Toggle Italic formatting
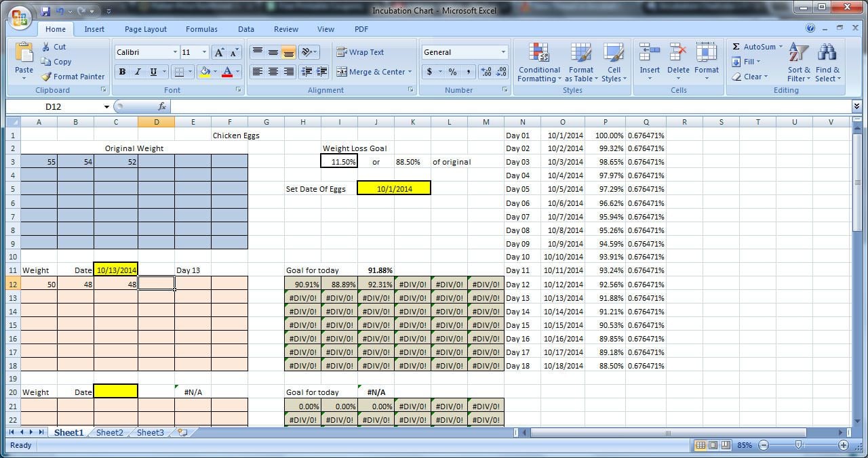Image resolution: width=868 pixels, height=458 pixels. 138,72
